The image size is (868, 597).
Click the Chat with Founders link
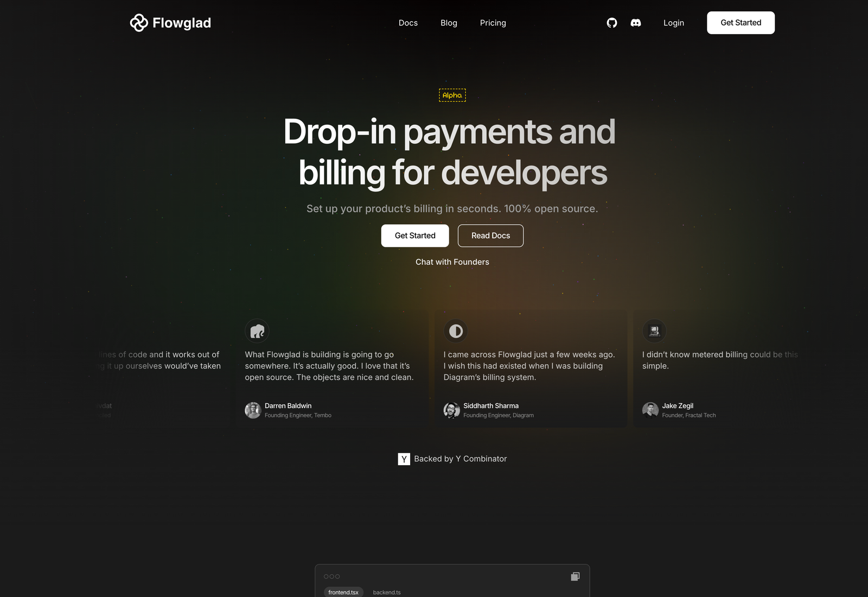452,262
